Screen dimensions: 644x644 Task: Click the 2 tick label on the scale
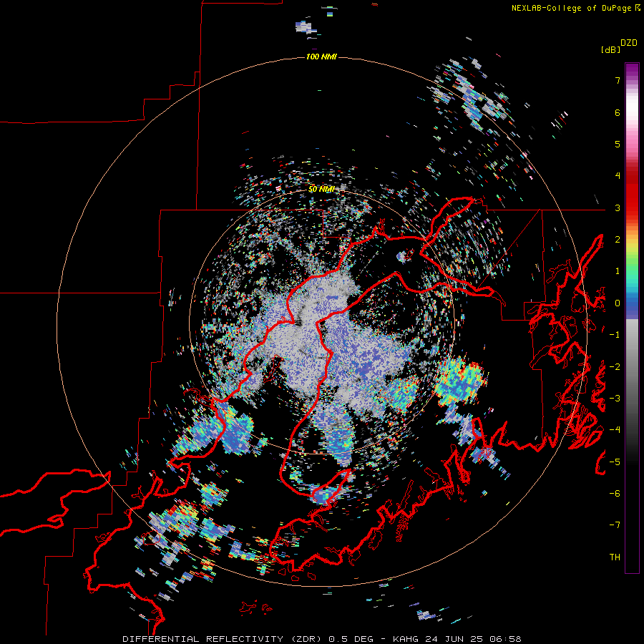[618, 240]
